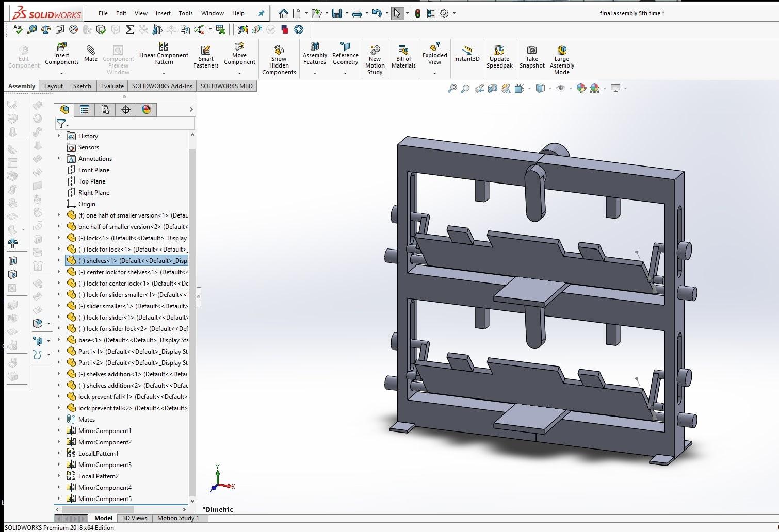Open the Insert menu
The height and width of the screenshot is (532, 779).
[163, 13]
